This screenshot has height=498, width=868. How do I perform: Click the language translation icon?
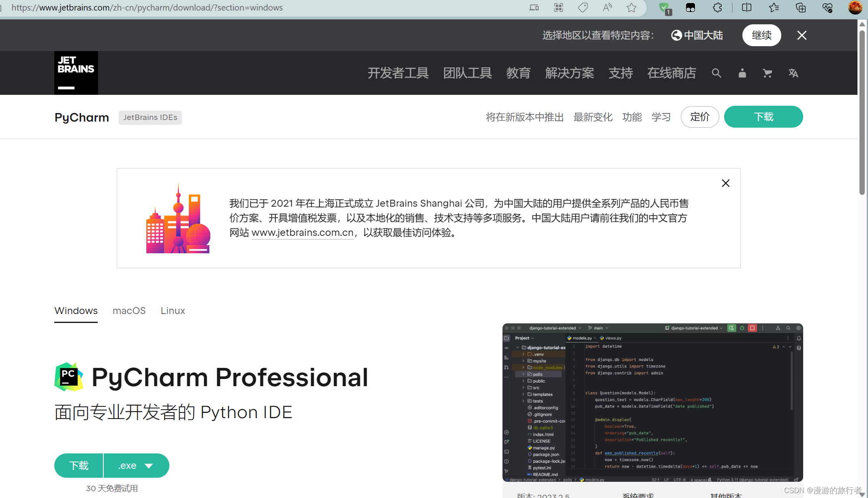click(793, 73)
